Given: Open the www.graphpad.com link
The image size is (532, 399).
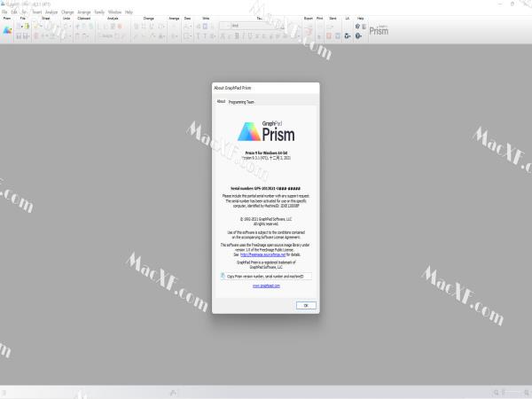Looking at the screenshot, I should [x=266, y=286].
